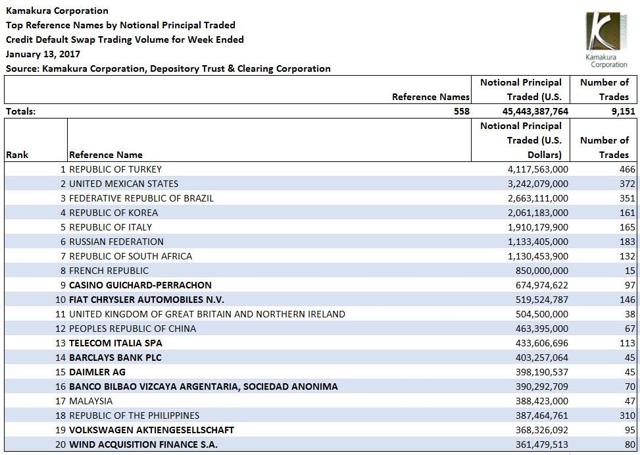640x455 pixels.
Task: Click the 'Rank' column header
Action: (17, 155)
